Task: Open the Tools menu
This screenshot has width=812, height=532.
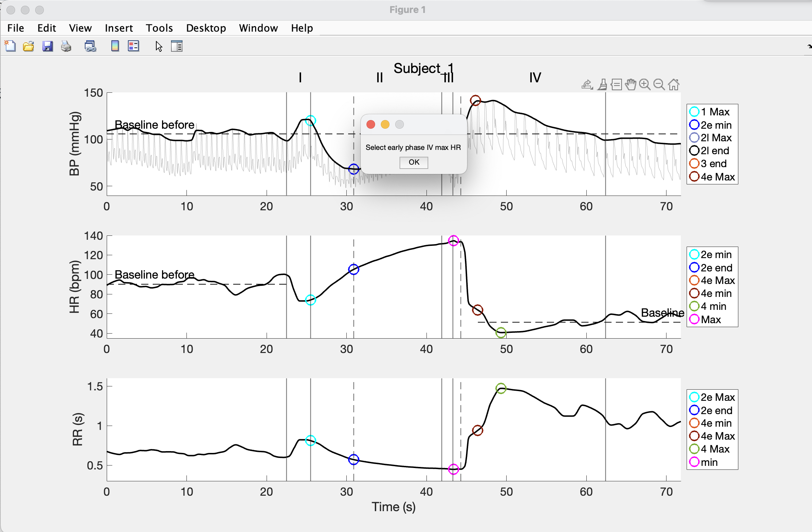Action: [x=159, y=28]
